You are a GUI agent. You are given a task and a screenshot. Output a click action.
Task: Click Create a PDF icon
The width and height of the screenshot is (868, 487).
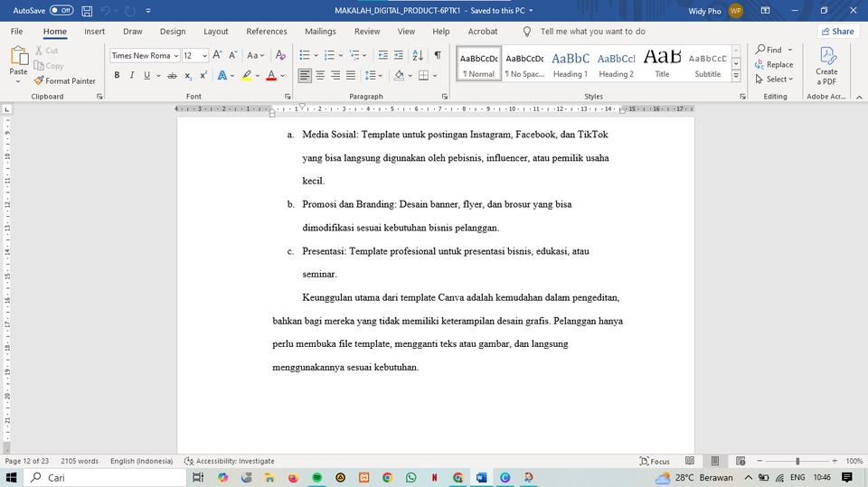[x=826, y=65]
